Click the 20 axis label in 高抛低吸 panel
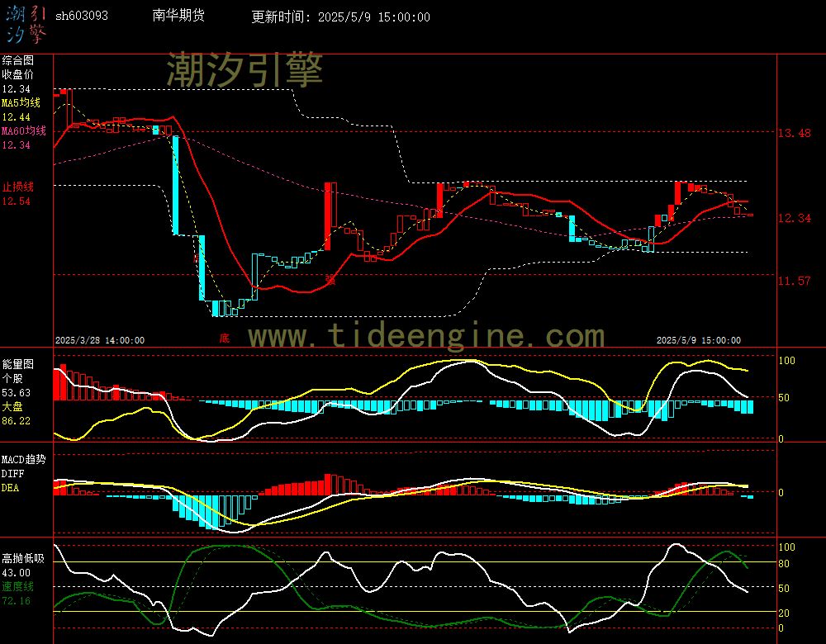 pos(785,613)
